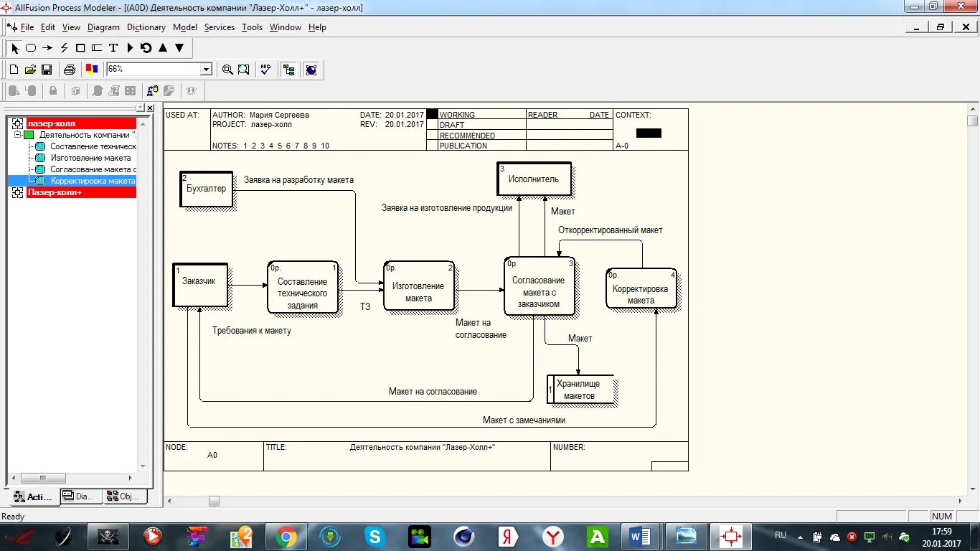Select the Squiggle lightning tool

[x=64, y=48]
